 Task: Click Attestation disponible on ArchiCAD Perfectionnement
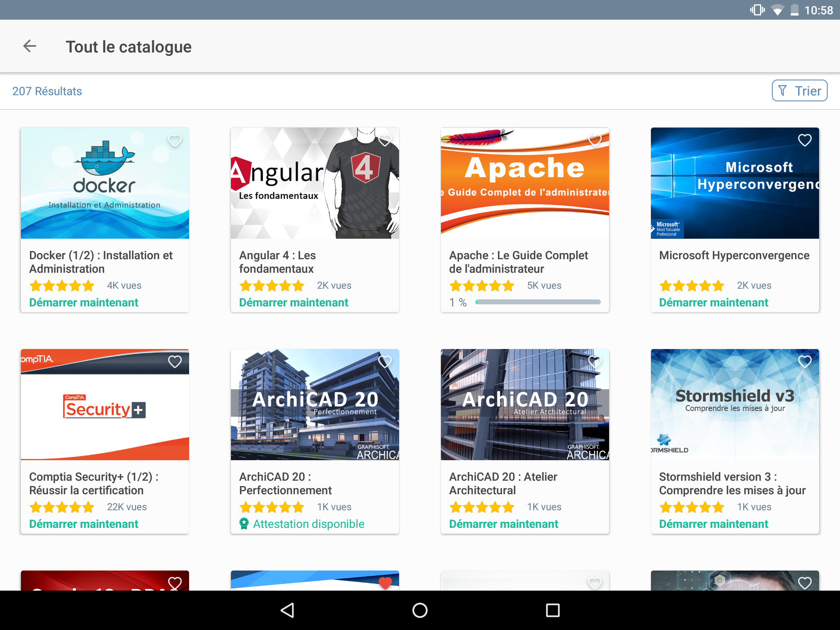pyautogui.click(x=308, y=524)
